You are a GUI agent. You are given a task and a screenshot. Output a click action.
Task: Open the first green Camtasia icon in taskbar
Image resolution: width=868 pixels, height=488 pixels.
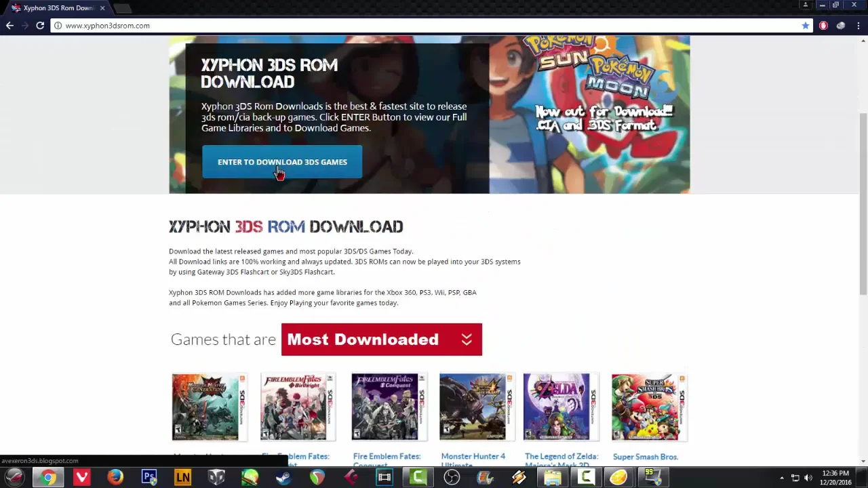418,478
